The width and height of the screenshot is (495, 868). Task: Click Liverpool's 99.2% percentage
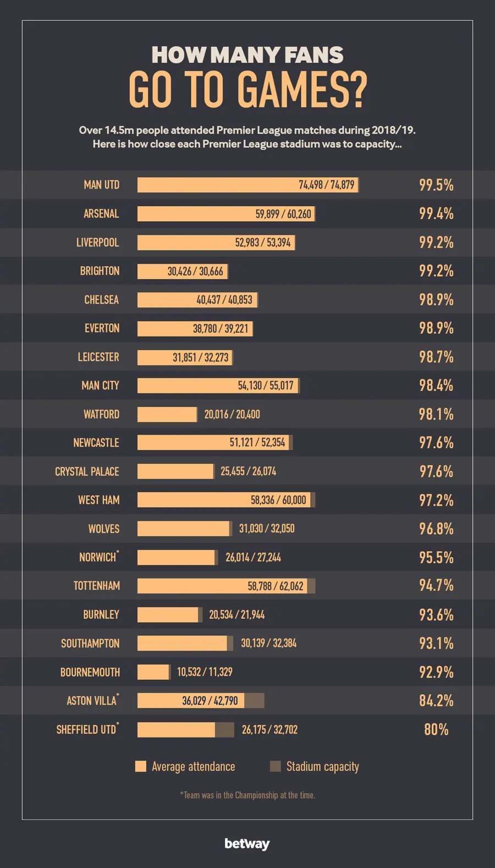point(436,243)
